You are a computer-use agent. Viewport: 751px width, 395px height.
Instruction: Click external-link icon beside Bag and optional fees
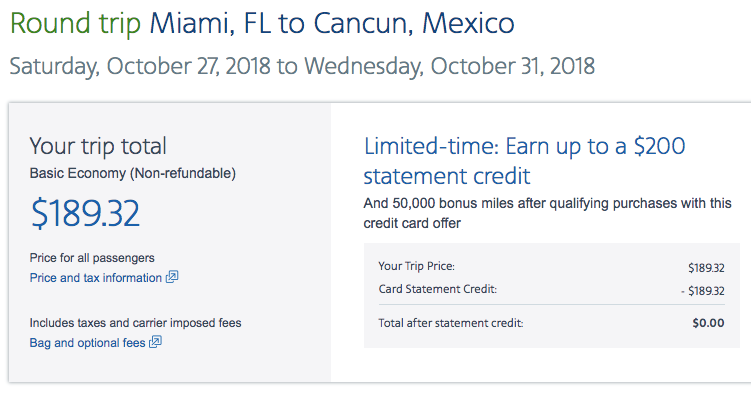point(156,342)
